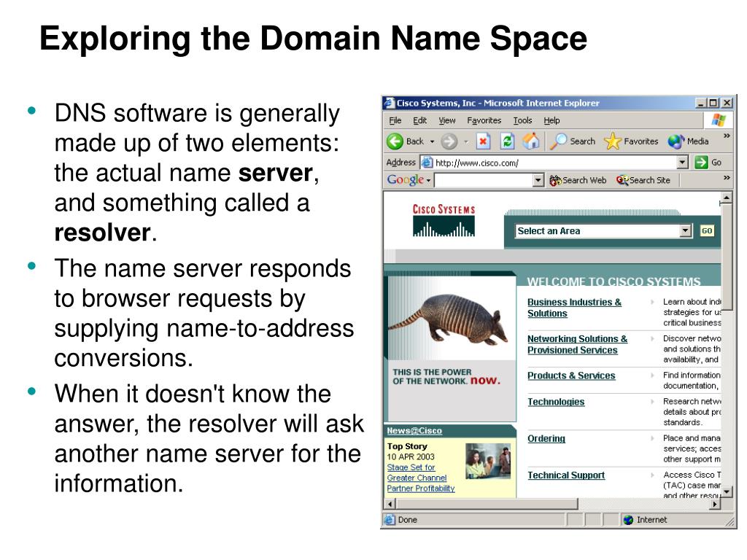Viewport: 747px width, 560px height.
Task: Click the Back arrow in the browser toolbar
Action: click(x=395, y=141)
